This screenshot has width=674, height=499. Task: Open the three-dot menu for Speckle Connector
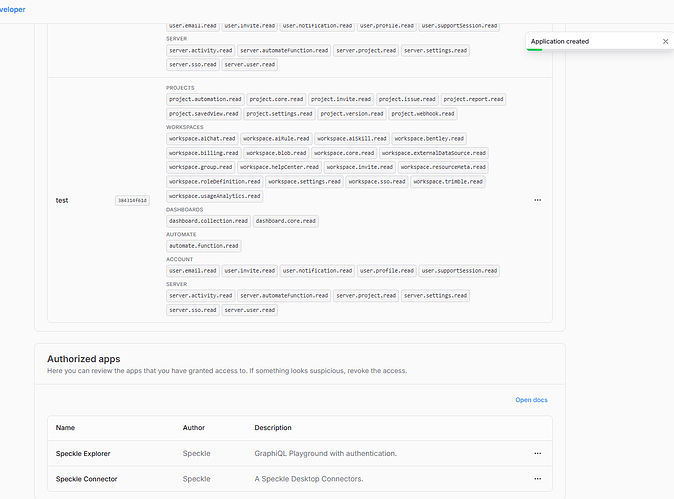[538, 478]
